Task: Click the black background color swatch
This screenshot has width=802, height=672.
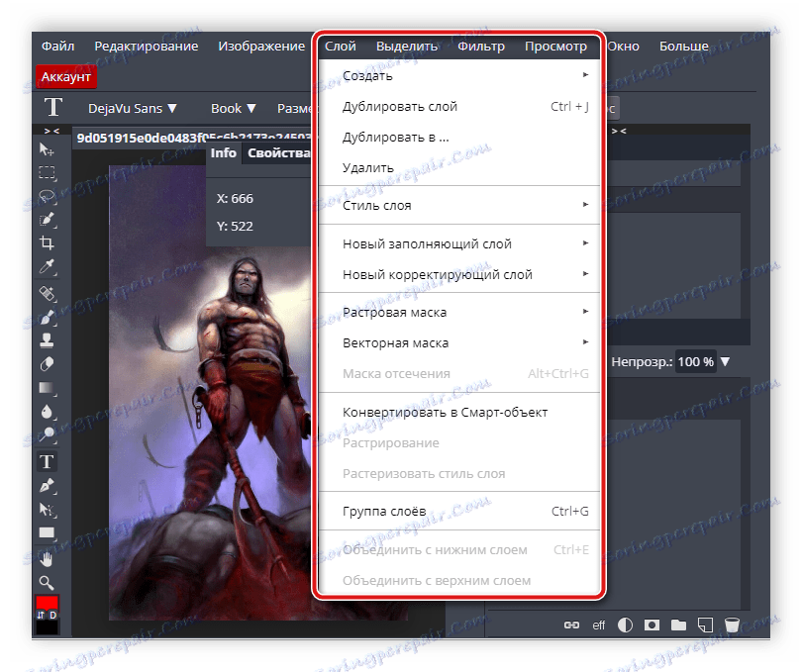Action: [x=48, y=627]
